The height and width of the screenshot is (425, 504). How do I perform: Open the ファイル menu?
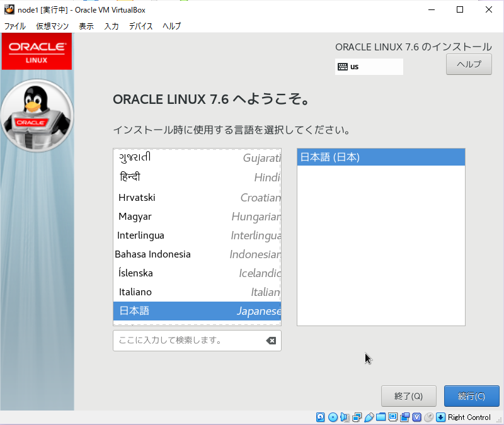[x=14, y=26]
